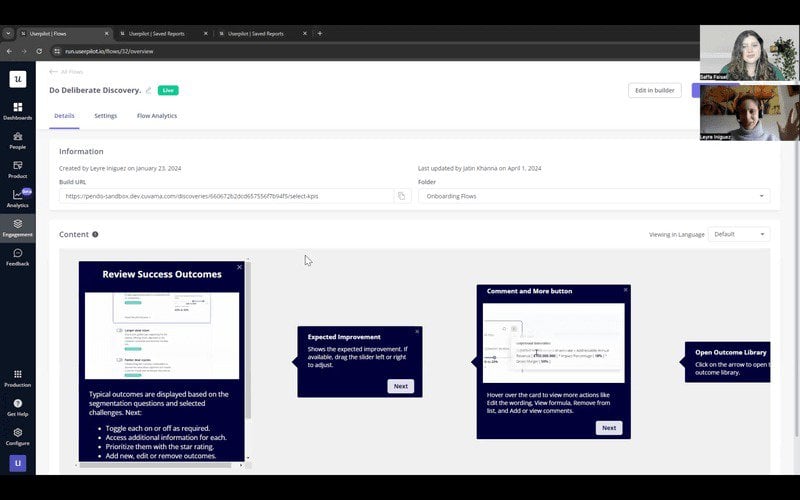Viewport: 800px width, 500px height.
Task: Expand the Onboarding Flows folder dropdown
Action: 594,196
